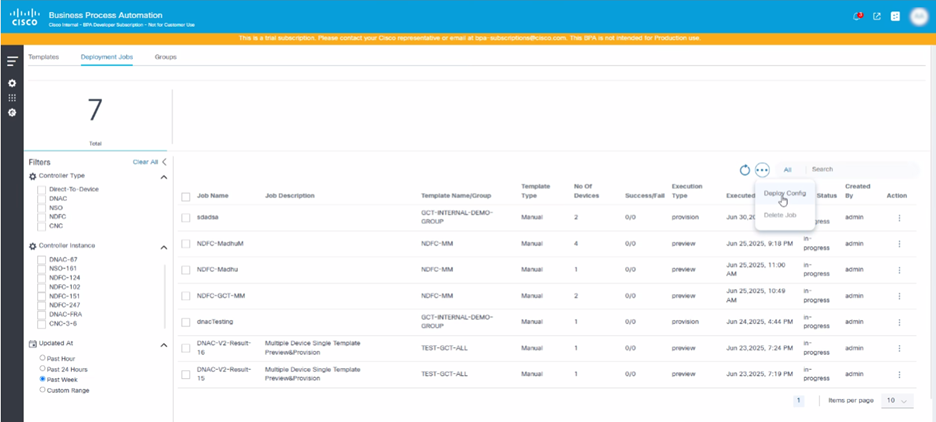Open action menu for sdadsa job
This screenshot has height=422, width=936.
pyautogui.click(x=899, y=218)
